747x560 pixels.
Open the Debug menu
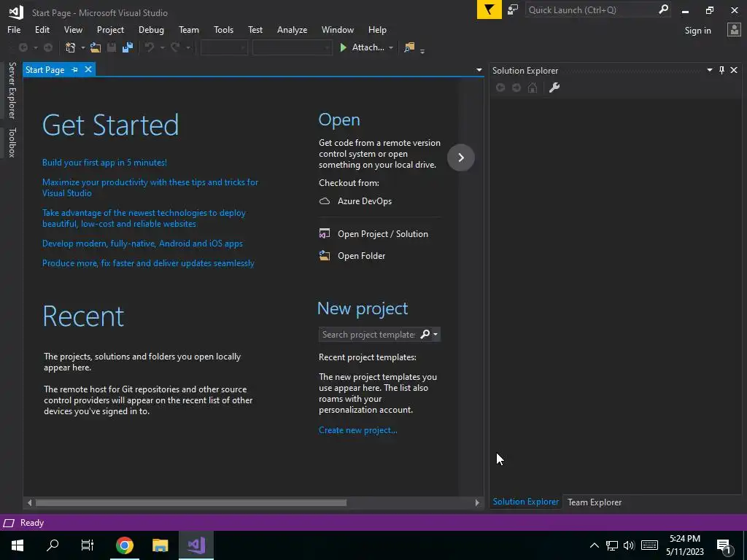[x=151, y=29]
